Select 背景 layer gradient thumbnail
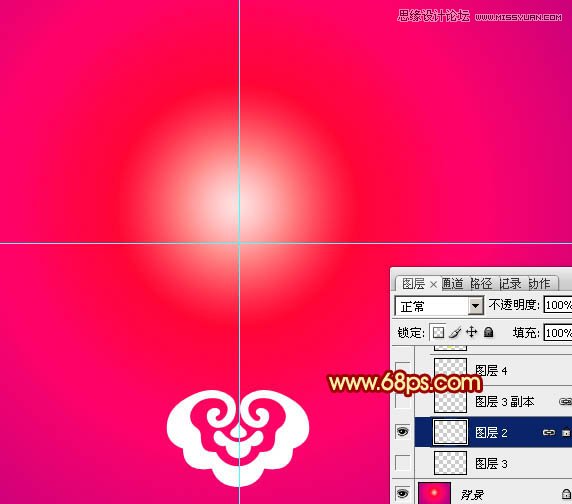This screenshot has width=572, height=504. (434, 493)
